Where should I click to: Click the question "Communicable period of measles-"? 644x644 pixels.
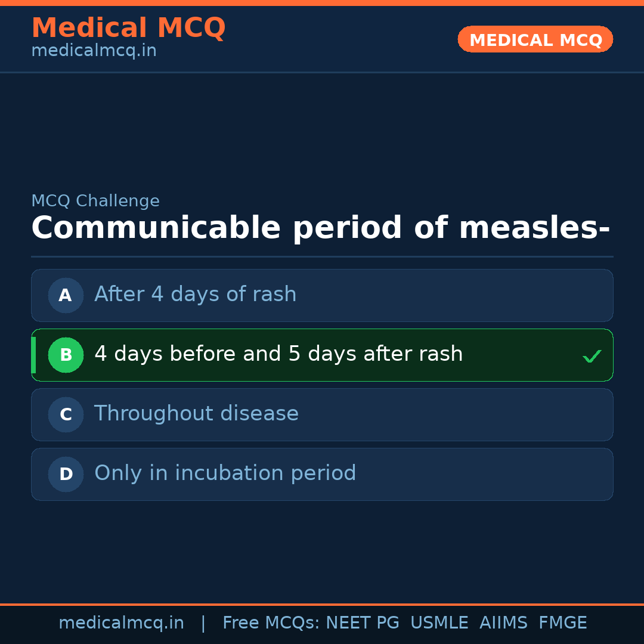click(320, 228)
